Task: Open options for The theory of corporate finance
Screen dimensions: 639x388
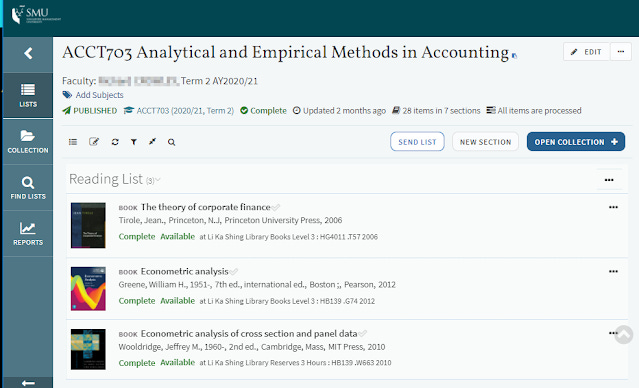Action: point(613,207)
